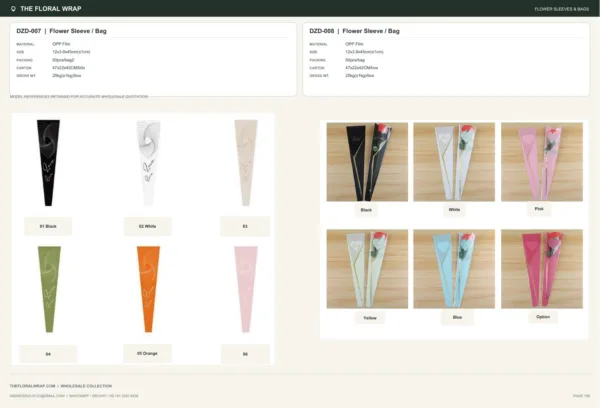Select the packing value in DZD-007 card

pos(63,60)
